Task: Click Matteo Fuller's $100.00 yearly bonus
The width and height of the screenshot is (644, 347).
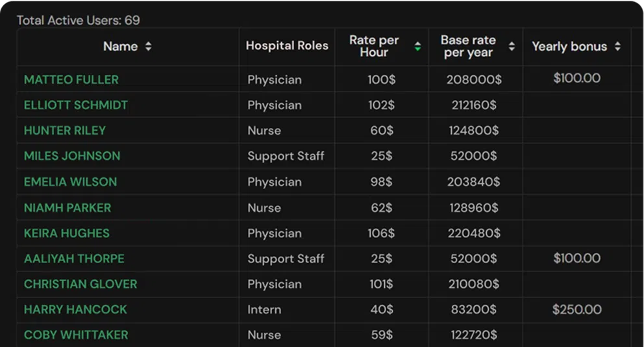Action: coord(576,78)
